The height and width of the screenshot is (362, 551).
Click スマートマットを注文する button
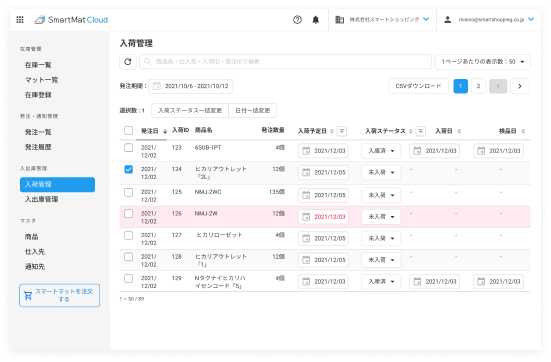59,295
